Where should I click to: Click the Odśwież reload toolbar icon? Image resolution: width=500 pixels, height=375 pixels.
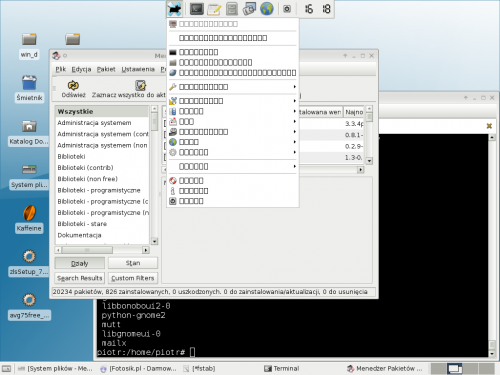point(73,86)
